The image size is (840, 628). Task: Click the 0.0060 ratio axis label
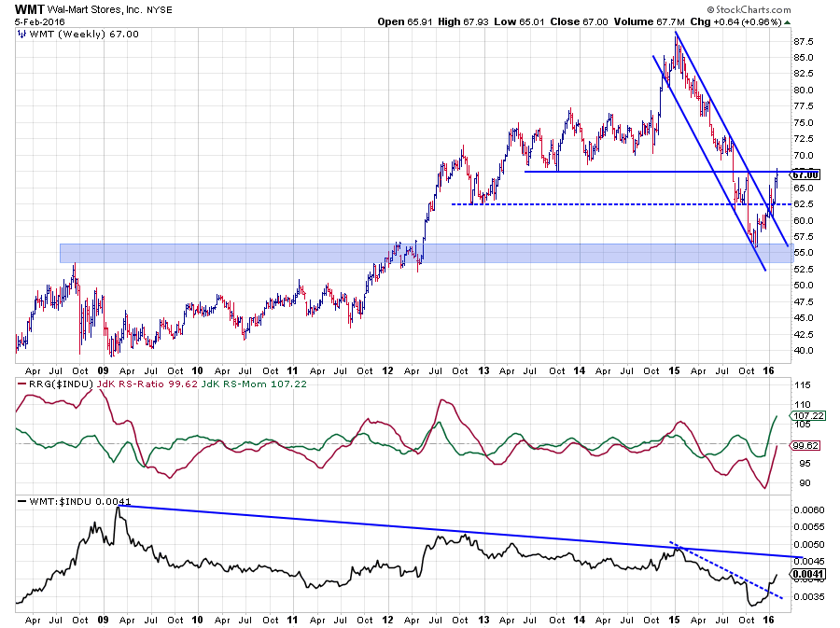809,510
